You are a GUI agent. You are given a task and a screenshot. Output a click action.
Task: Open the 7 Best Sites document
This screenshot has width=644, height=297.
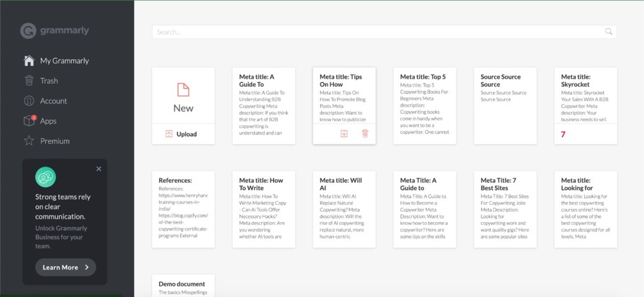click(505, 209)
